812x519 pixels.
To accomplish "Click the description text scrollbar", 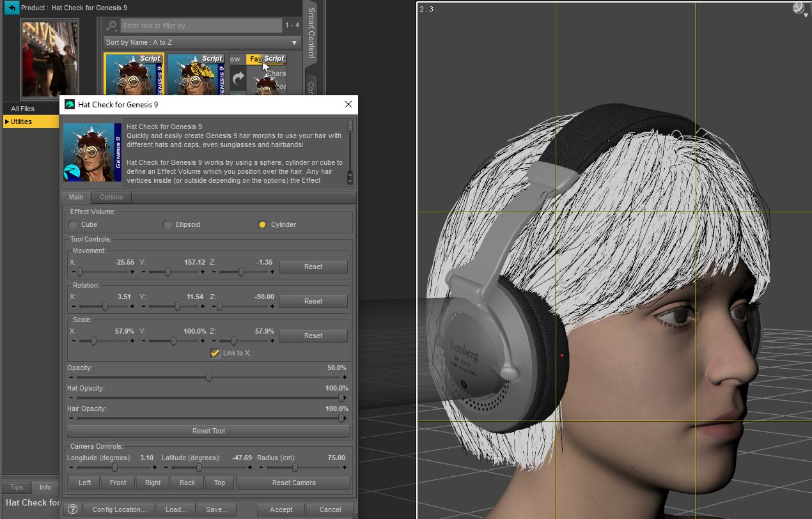I will click(x=350, y=151).
